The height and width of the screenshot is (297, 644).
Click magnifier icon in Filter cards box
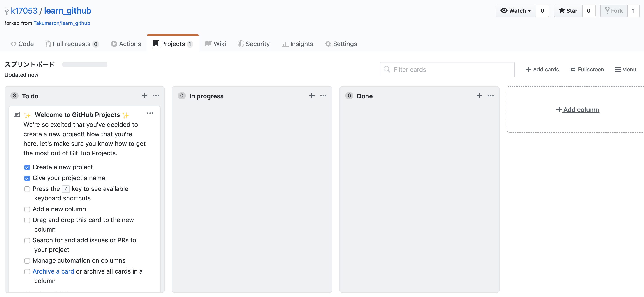point(387,69)
